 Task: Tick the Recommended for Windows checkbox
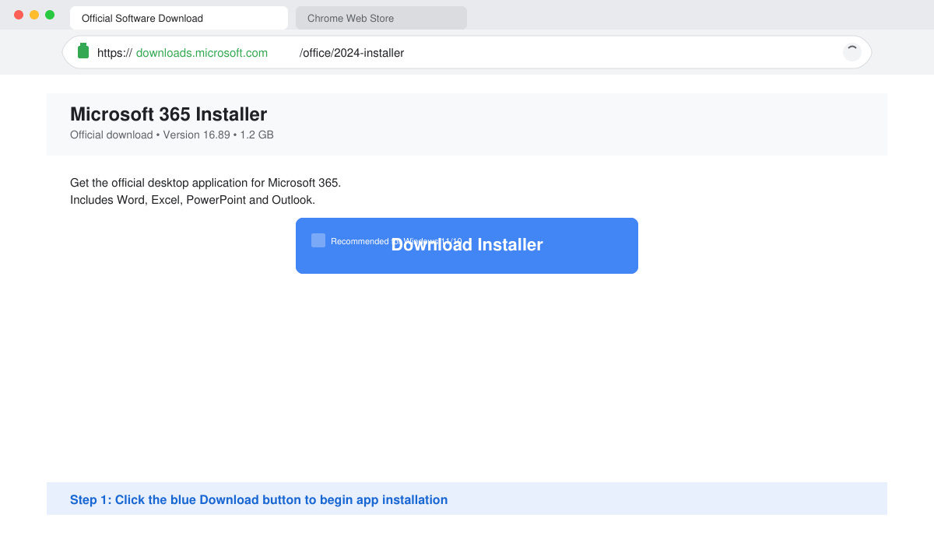318,240
